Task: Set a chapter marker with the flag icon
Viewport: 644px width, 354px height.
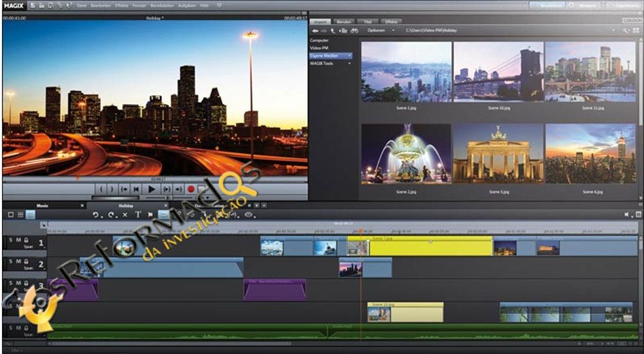Action: [150, 215]
